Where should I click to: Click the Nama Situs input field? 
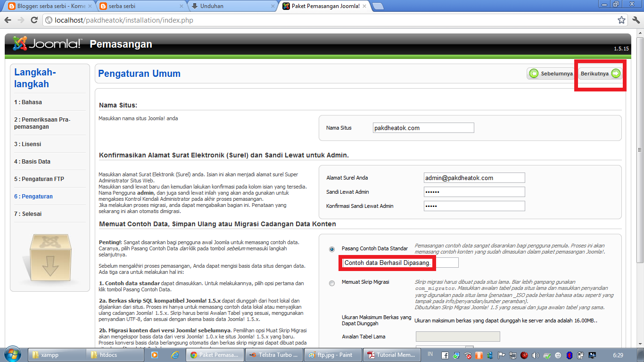[423, 128]
